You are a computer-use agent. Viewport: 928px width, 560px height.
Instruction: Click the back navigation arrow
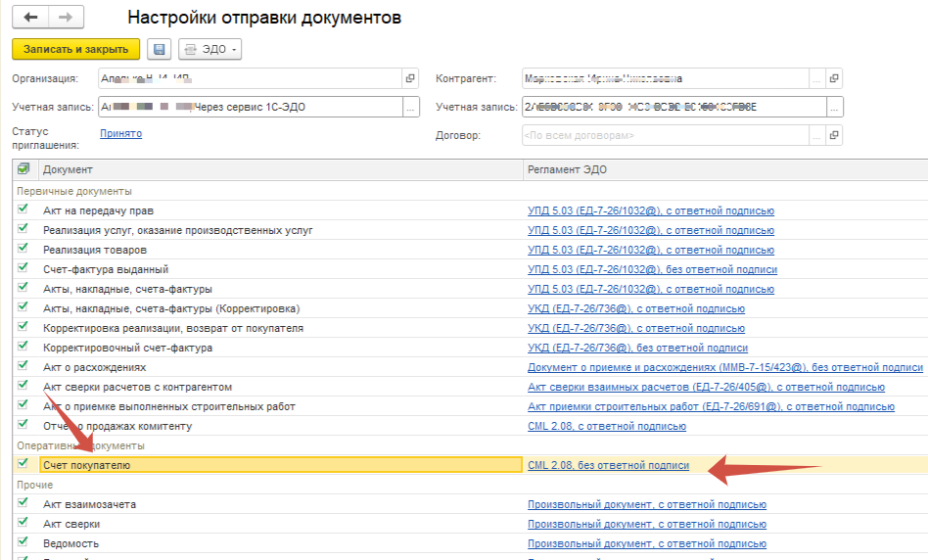(x=31, y=18)
